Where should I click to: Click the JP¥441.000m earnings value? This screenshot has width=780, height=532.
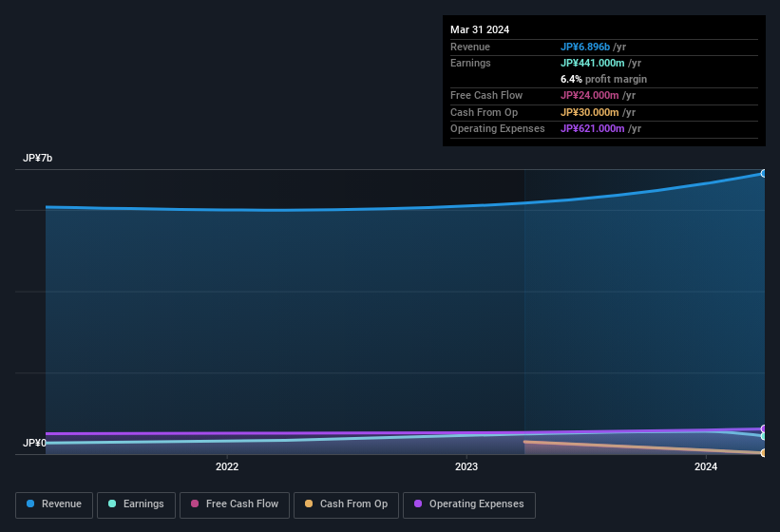pos(593,63)
